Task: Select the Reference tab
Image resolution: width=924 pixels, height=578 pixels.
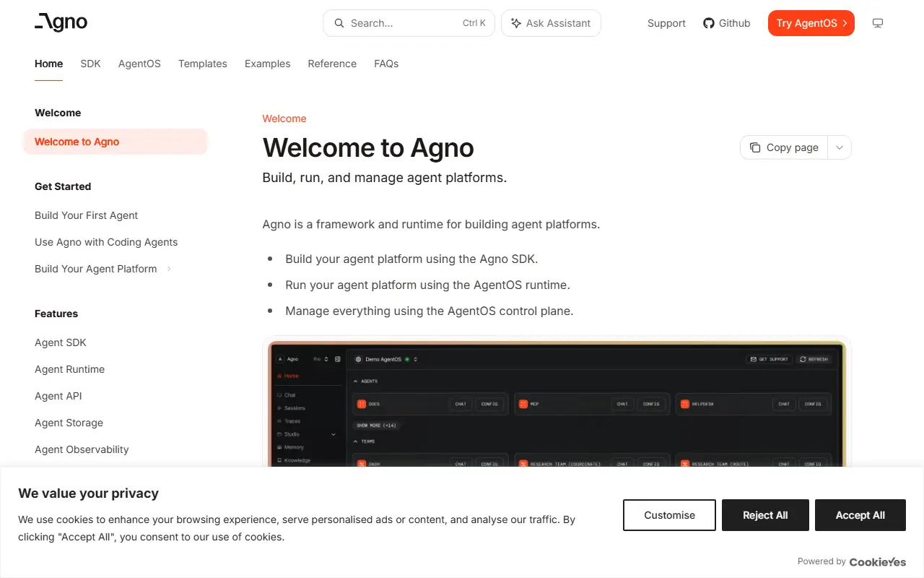Action: point(332,64)
